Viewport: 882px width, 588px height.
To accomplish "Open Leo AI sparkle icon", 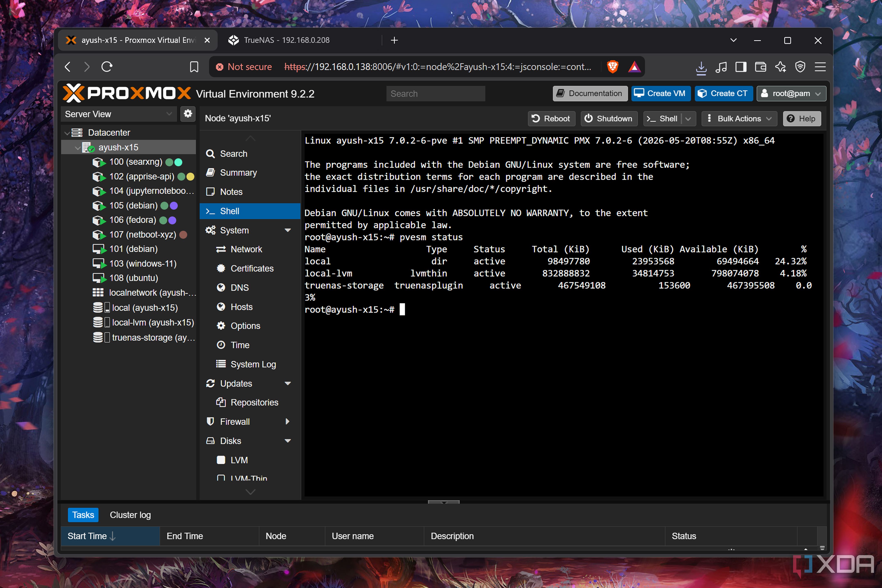I will [x=780, y=67].
